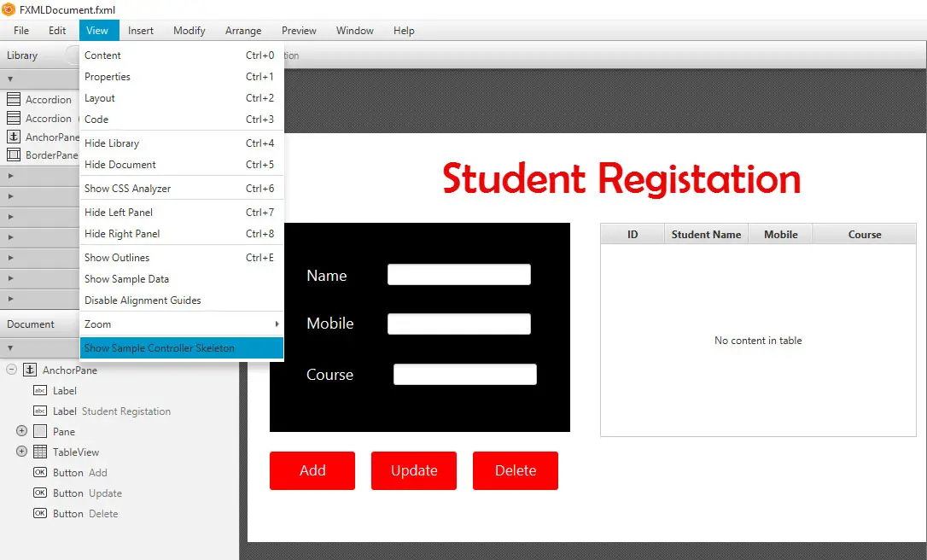Collapse the AnchorPane root node
This screenshot has width=927, height=560.
[11, 370]
